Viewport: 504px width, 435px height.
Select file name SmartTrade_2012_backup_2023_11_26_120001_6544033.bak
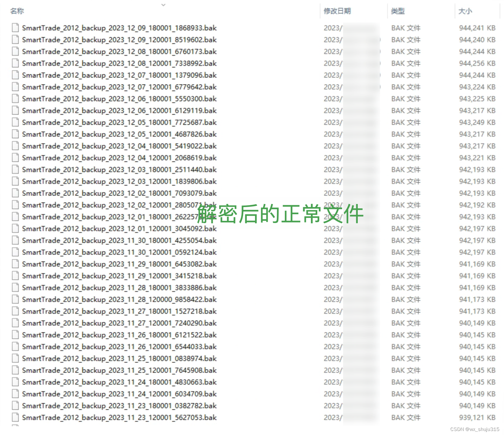(x=119, y=347)
